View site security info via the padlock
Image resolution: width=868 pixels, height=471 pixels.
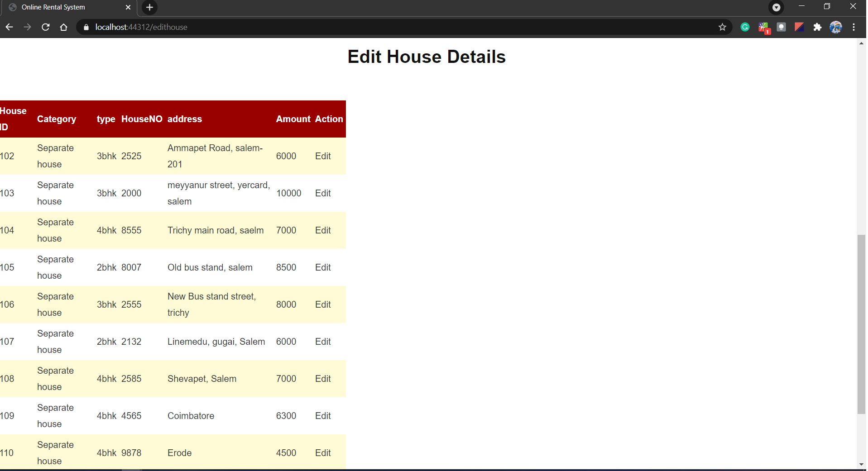tap(86, 27)
